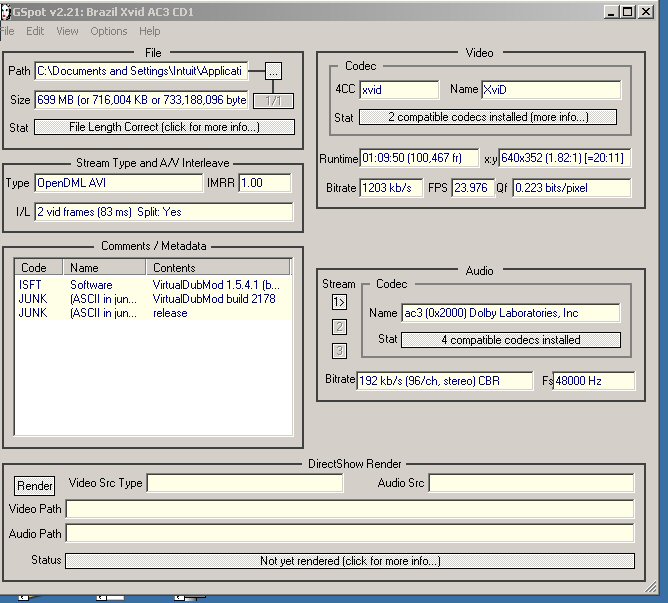Viewport: 668px width, 603px height.
Task: Select audio stream 1
Action: point(339,302)
